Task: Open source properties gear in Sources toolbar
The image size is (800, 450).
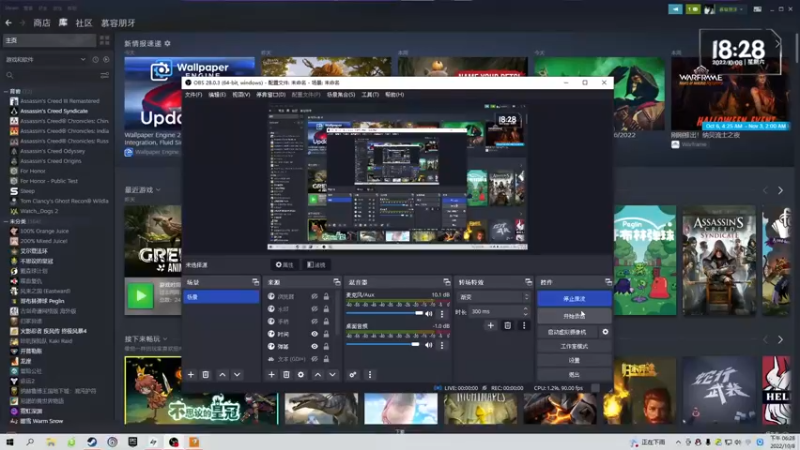Action: 301,374
